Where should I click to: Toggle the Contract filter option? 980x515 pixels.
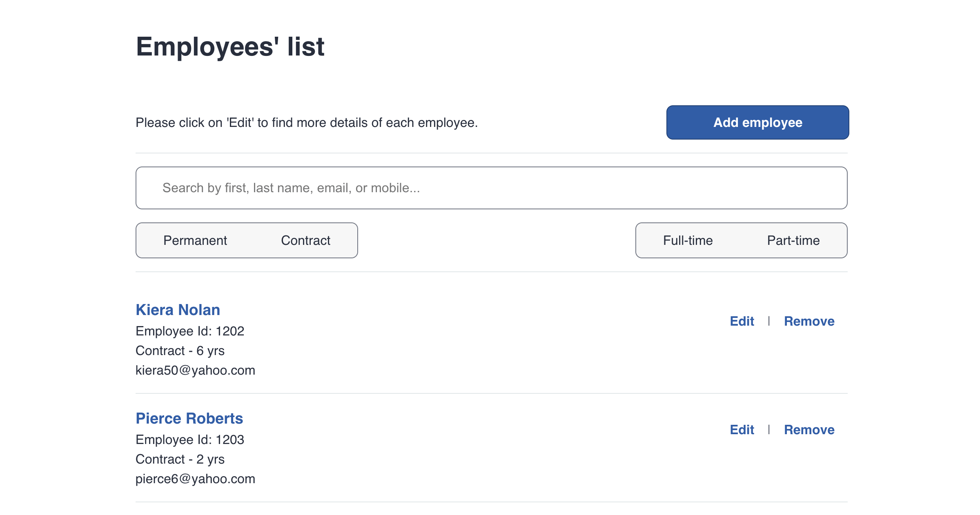pos(305,240)
